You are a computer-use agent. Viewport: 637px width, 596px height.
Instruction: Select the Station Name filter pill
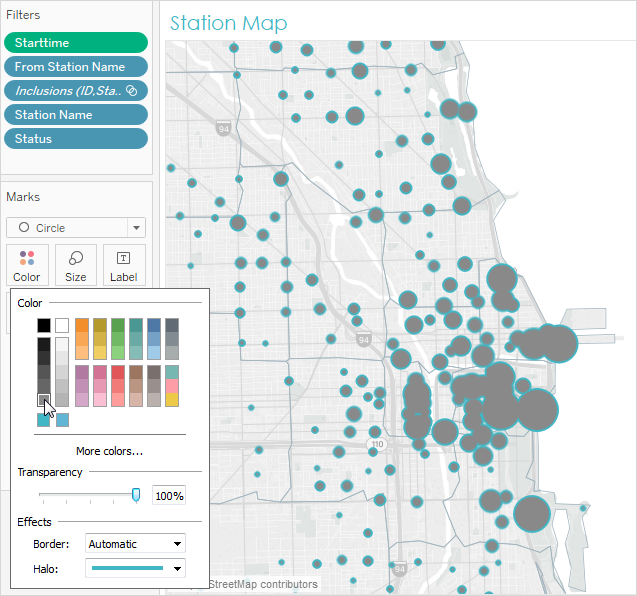pos(76,115)
